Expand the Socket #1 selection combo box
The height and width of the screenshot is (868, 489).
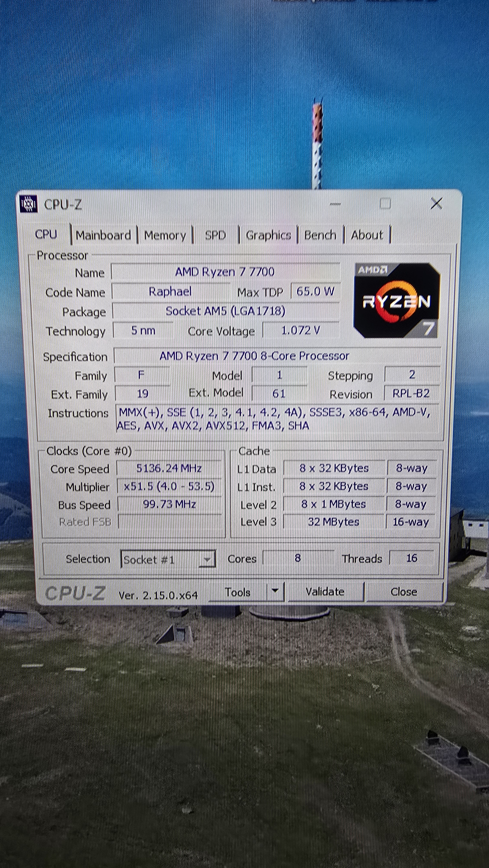pos(168,559)
